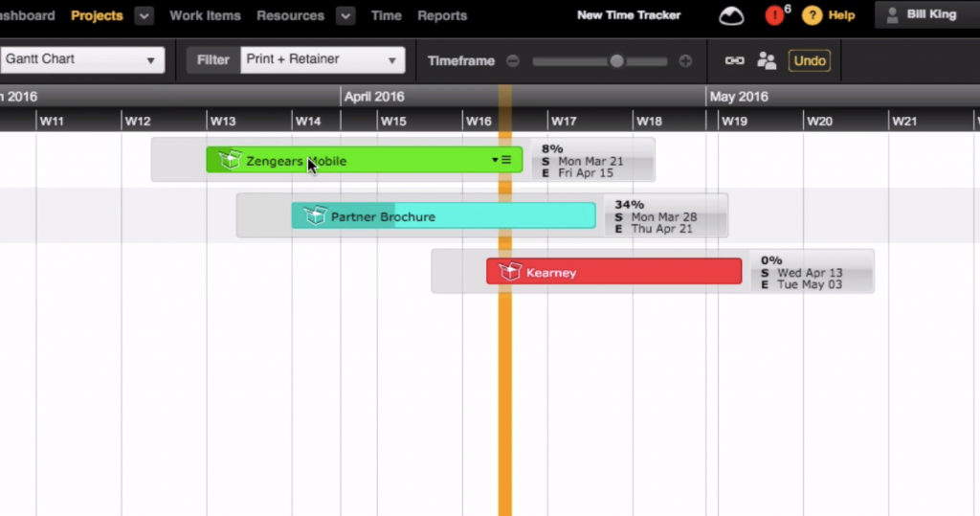Expand the Projects dropdown arrow

[x=144, y=15]
